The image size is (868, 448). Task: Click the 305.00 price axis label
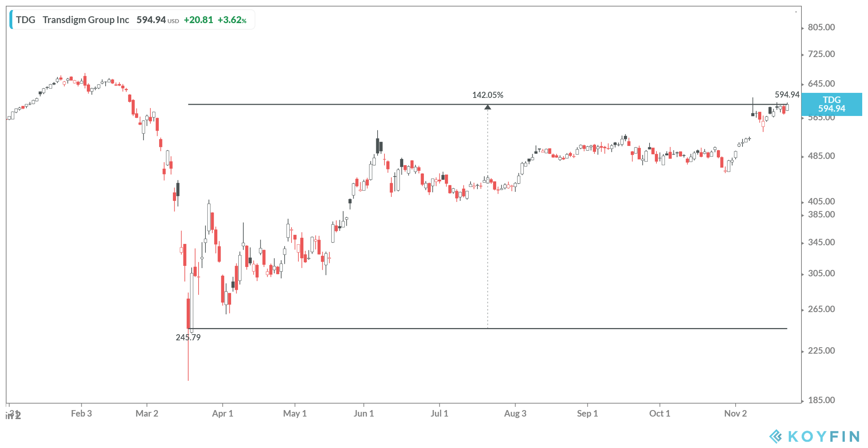tap(821, 273)
